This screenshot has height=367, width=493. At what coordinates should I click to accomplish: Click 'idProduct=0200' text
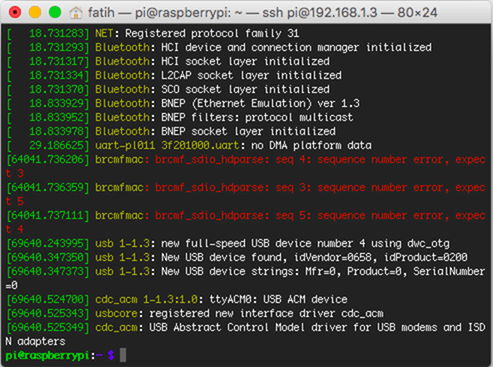pos(426,257)
